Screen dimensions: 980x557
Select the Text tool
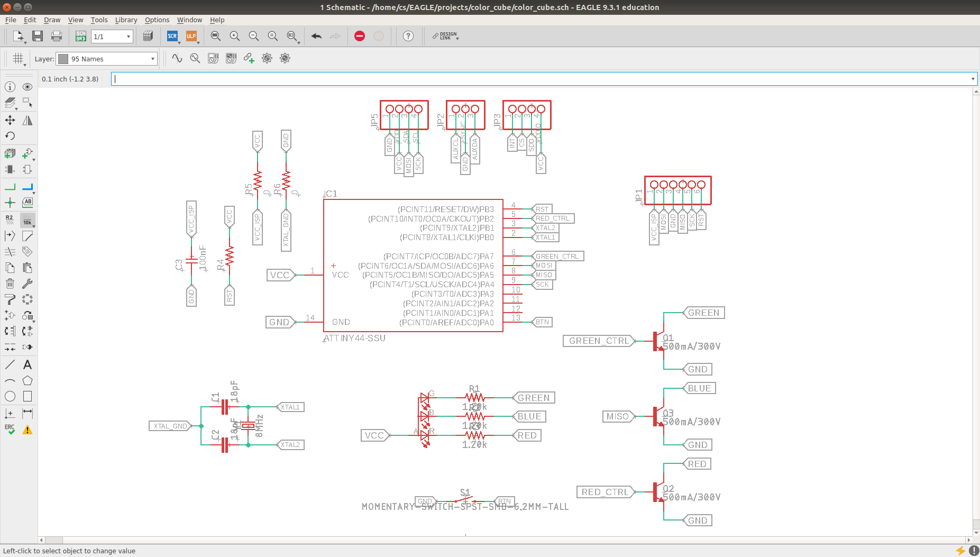pyautogui.click(x=28, y=364)
